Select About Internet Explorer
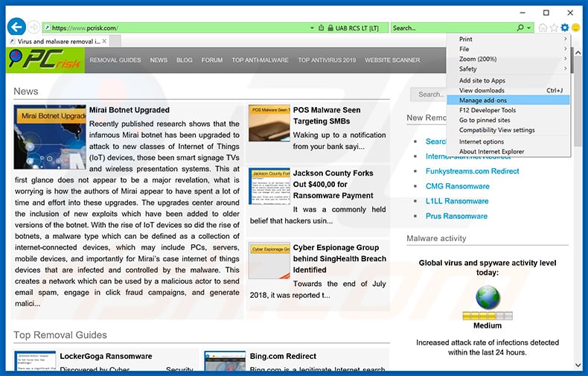Image resolution: width=588 pixels, height=376 pixels. [508, 152]
